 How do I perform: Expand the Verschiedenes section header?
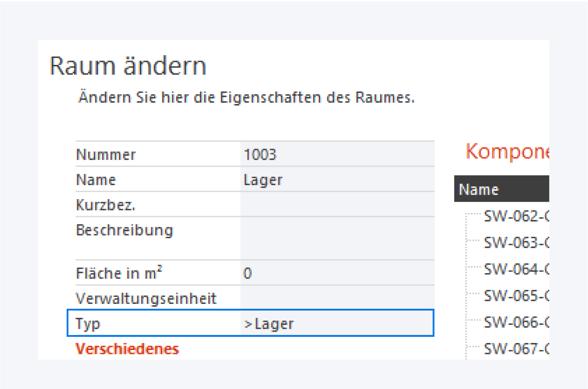(x=127, y=349)
